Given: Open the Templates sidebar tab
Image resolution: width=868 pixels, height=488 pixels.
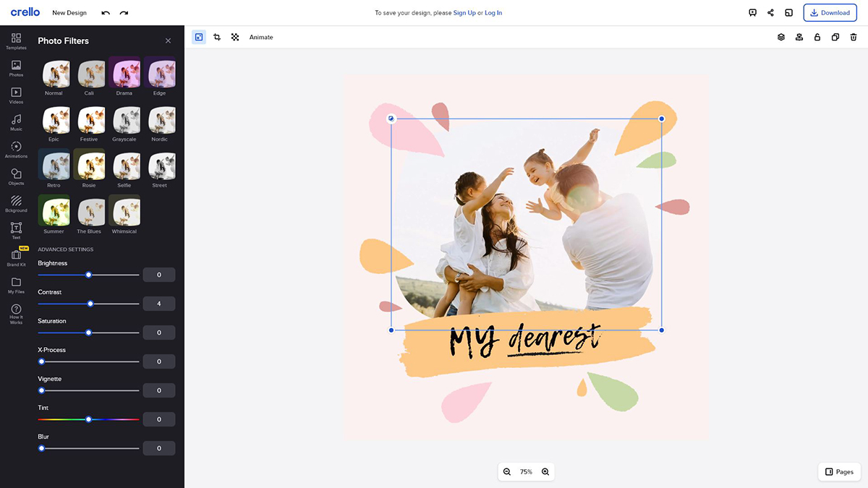Looking at the screenshot, I should click(16, 41).
